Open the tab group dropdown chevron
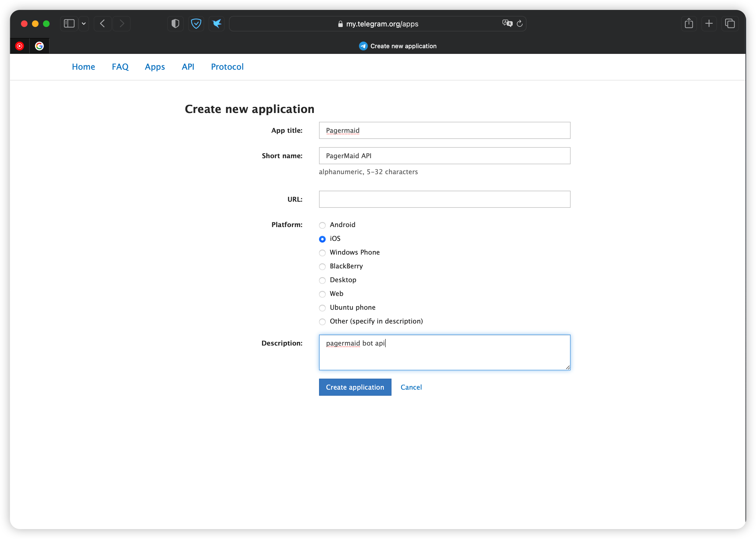 [84, 24]
